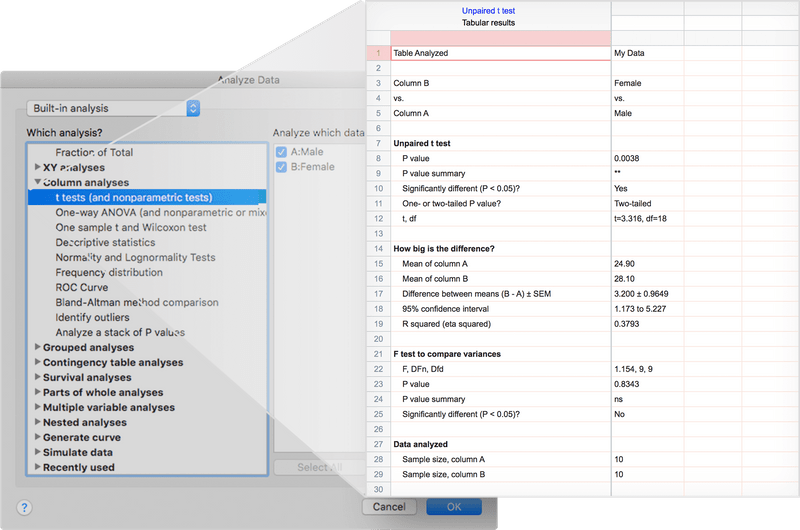Click the Table Analyzed cell
This screenshot has width=800, height=530.
[x=500, y=53]
